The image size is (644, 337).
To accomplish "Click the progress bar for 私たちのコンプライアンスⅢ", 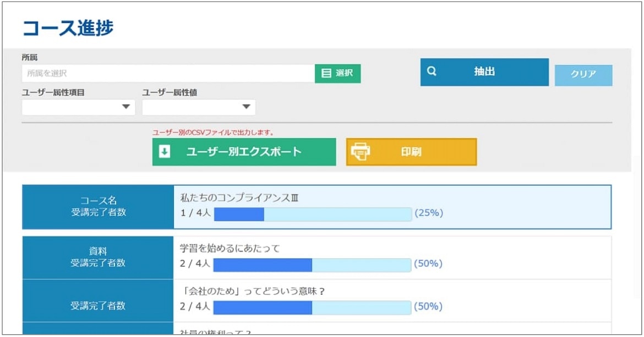I will pos(313,214).
